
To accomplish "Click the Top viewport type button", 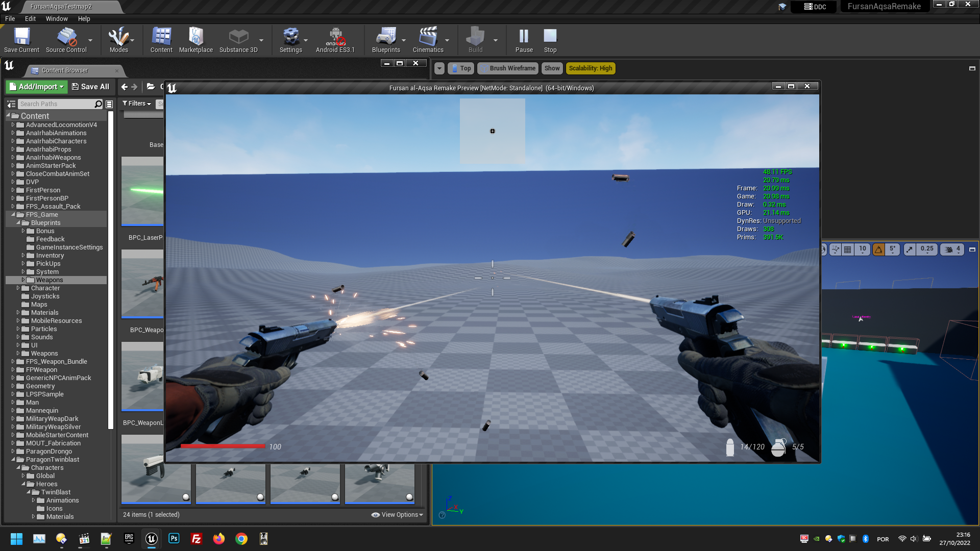I will point(461,68).
